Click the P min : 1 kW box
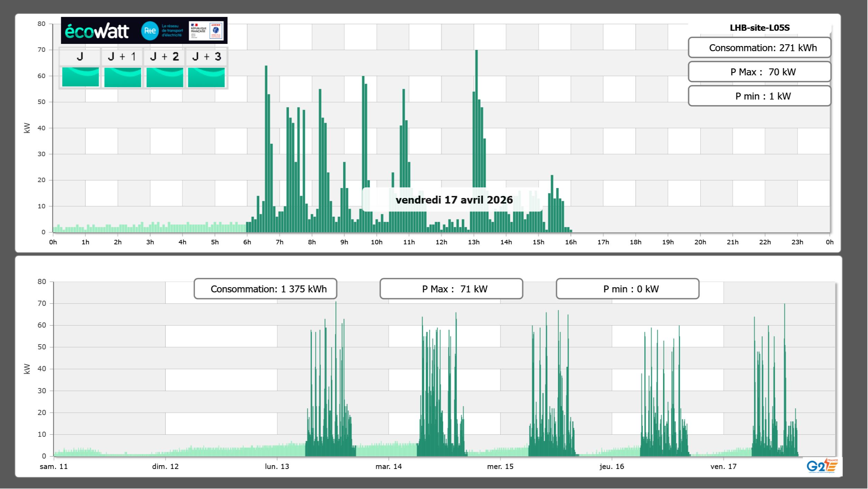 [759, 96]
